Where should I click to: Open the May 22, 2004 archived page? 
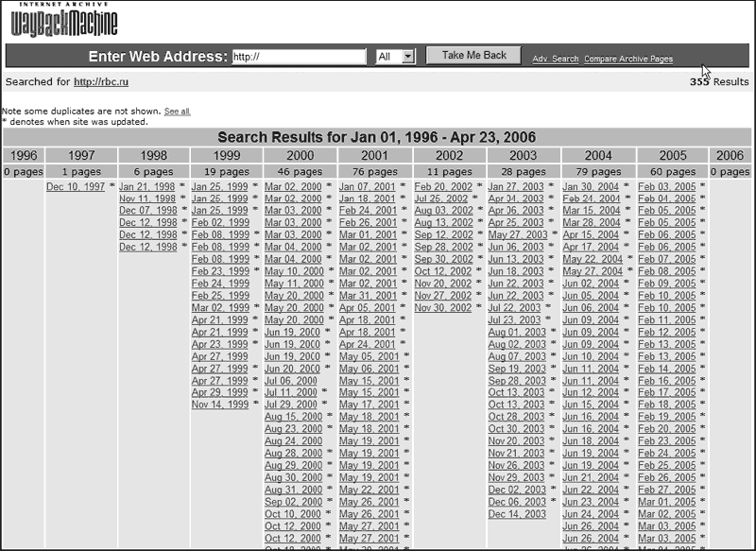click(x=593, y=259)
